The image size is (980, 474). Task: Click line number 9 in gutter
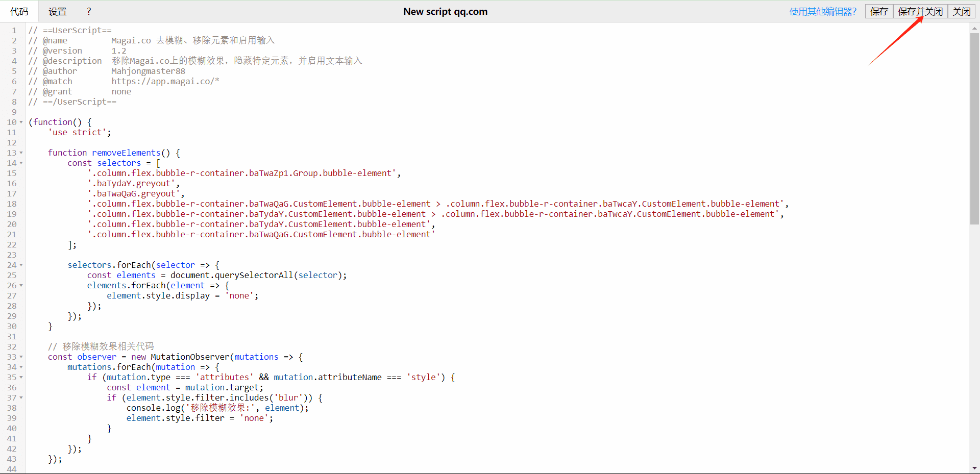pyautogui.click(x=14, y=112)
